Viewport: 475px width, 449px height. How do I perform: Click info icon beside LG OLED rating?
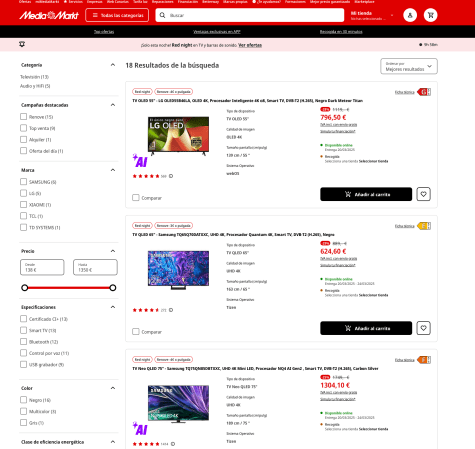click(171, 176)
